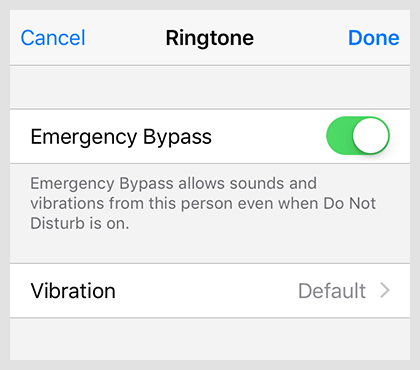Click the gray disclosure arrow beside Default

(x=385, y=291)
